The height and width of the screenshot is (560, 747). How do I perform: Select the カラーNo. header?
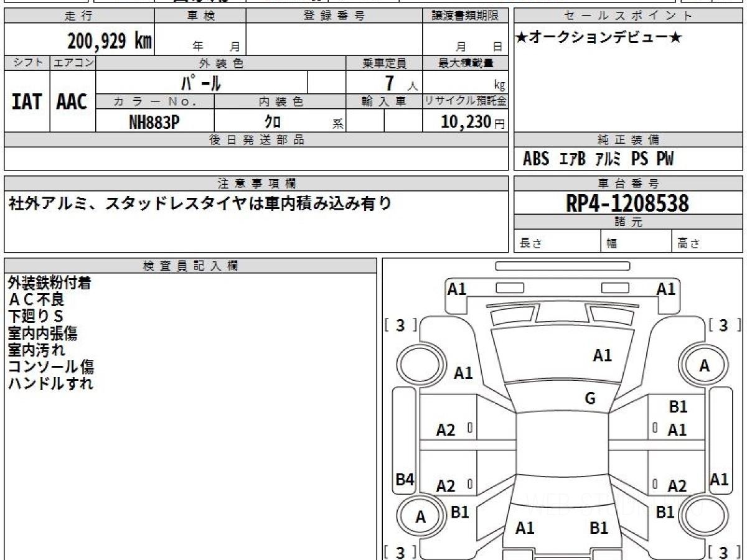(155, 101)
